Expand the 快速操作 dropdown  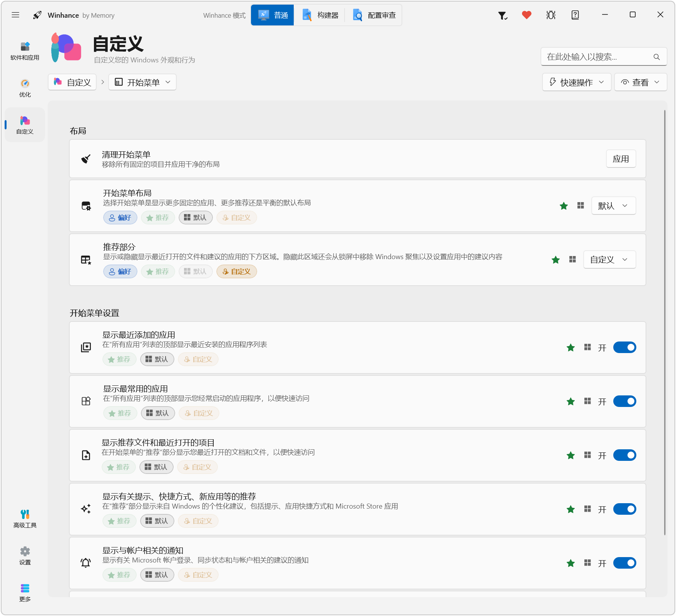(x=577, y=82)
